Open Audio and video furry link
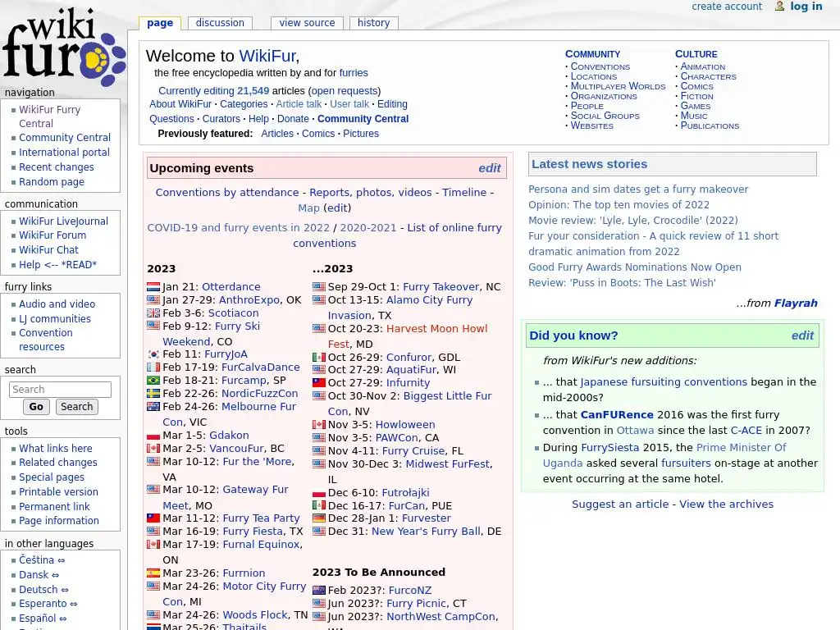840x630 pixels. pos(57,304)
